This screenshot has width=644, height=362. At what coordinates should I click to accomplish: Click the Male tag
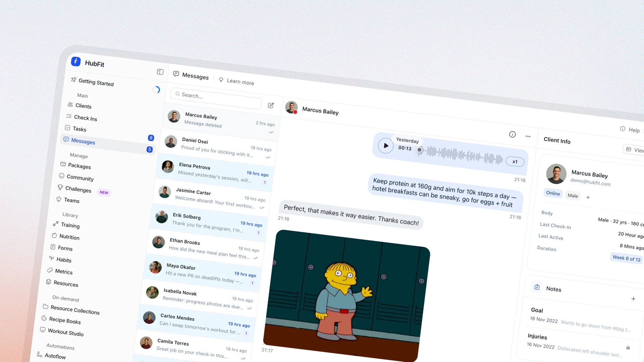(573, 195)
